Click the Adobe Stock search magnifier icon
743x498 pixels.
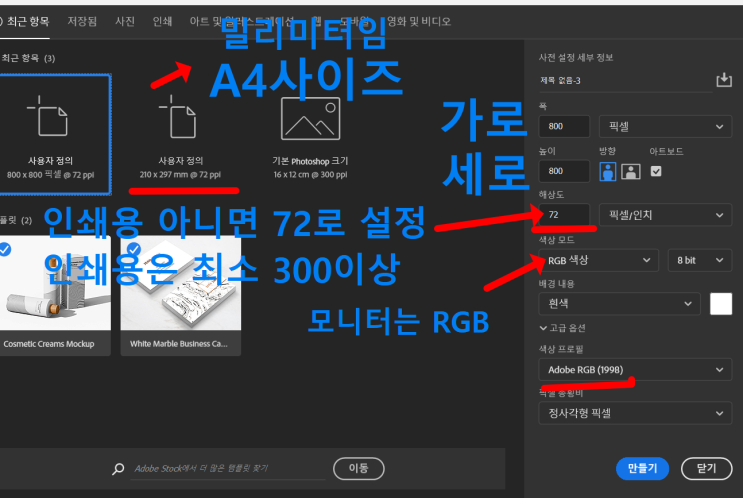click(x=118, y=469)
